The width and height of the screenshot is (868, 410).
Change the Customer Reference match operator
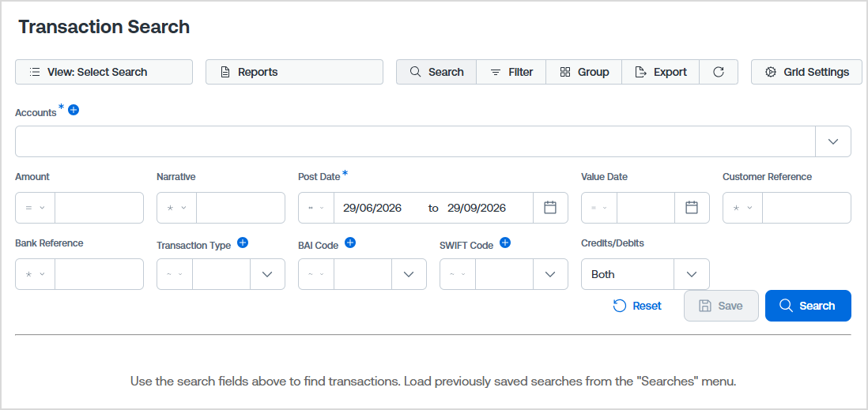tap(742, 208)
